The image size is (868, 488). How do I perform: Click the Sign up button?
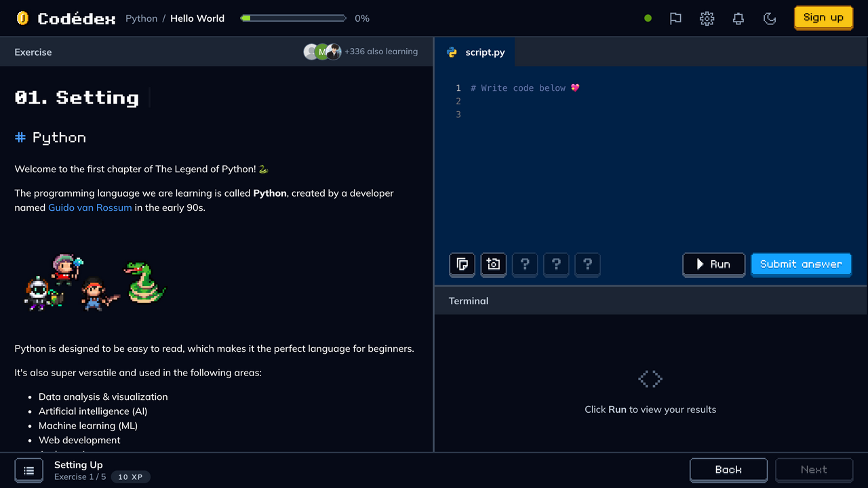823,18
